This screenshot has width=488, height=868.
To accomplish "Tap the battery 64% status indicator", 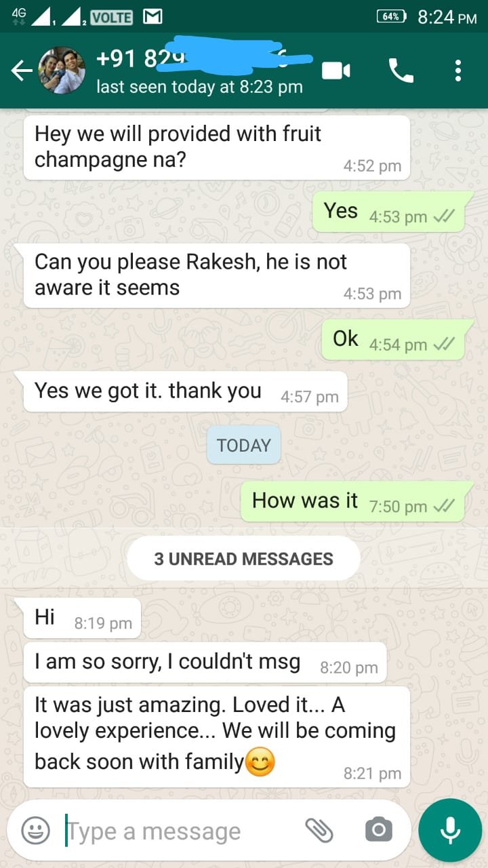I will (391, 17).
